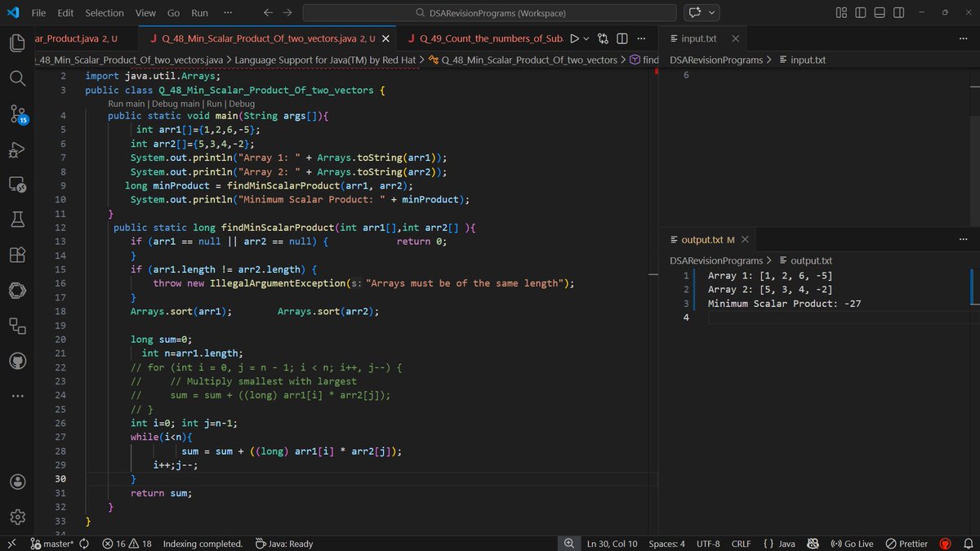
Task: Change Spaces: 4 indentation setting
Action: point(666,544)
